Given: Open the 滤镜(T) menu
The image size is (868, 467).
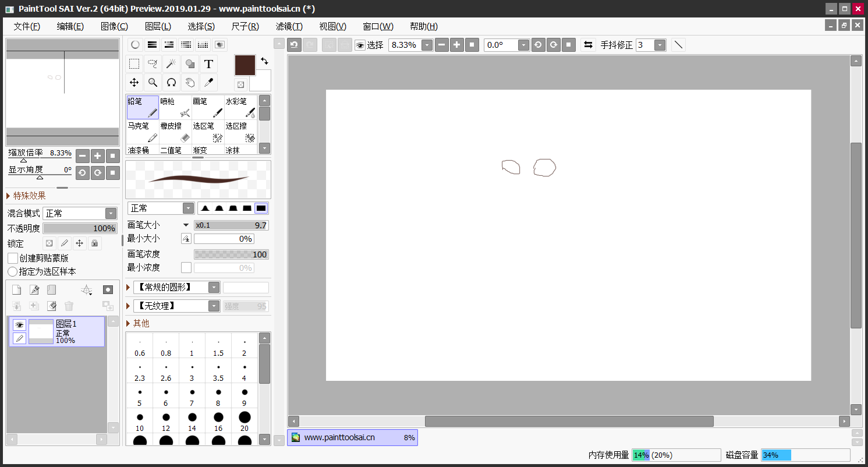Looking at the screenshot, I should click(289, 26).
